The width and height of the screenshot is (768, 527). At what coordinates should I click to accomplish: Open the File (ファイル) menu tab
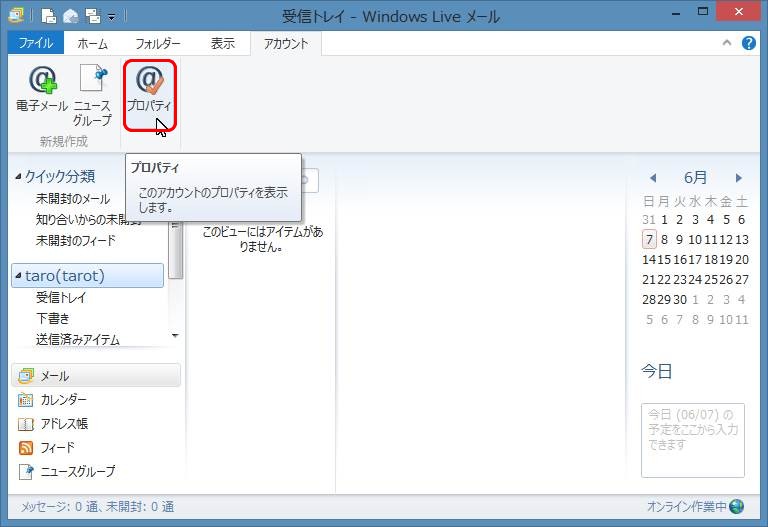(35, 44)
